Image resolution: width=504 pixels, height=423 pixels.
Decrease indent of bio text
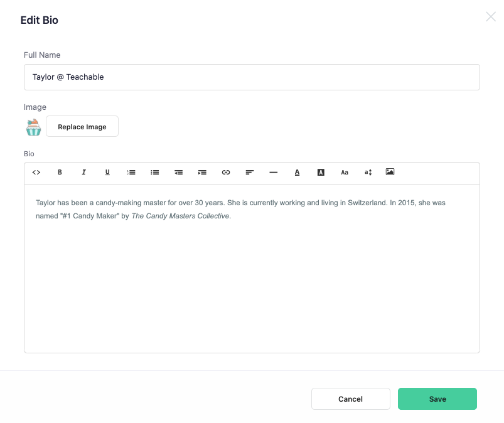coord(178,173)
